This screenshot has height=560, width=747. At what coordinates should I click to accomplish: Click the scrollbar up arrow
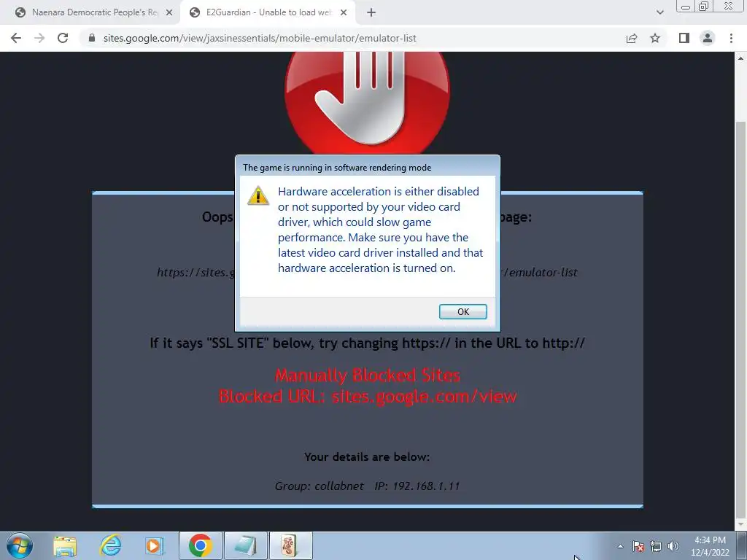click(x=741, y=58)
